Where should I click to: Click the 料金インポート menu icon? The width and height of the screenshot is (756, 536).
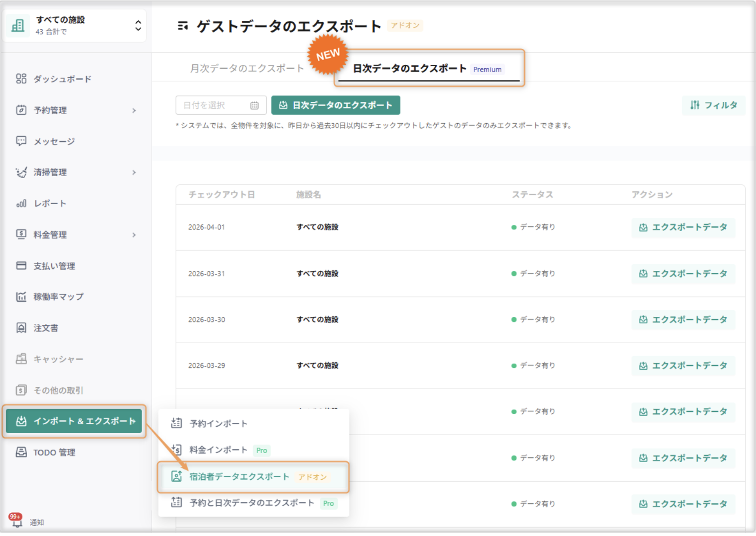point(177,450)
